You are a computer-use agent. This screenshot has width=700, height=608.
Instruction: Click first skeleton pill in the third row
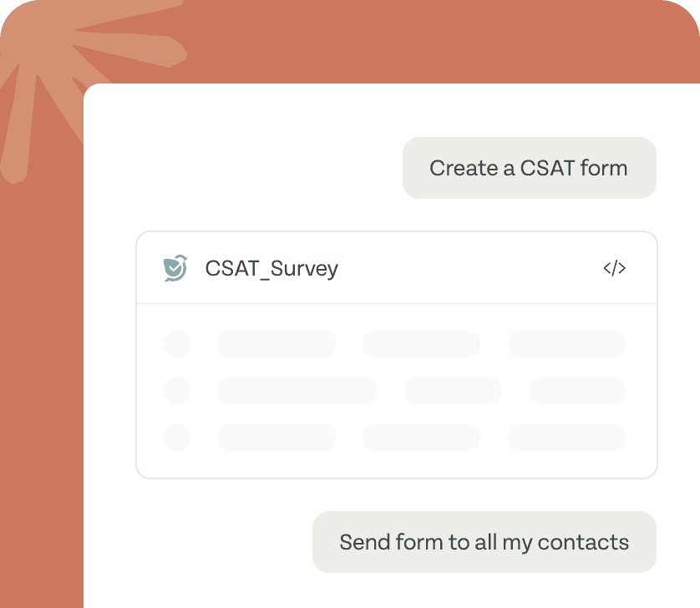tap(276, 438)
